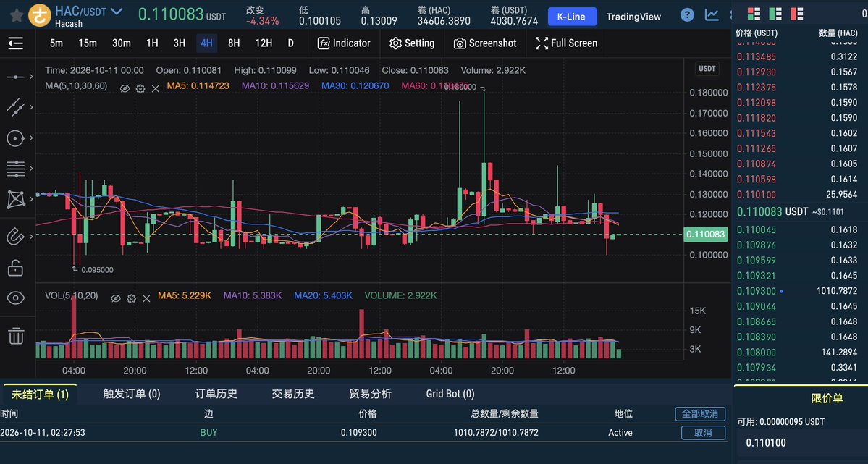Viewport: 868px width, 464px height.
Task: Open the 交易历史 tab
Action: (293, 394)
